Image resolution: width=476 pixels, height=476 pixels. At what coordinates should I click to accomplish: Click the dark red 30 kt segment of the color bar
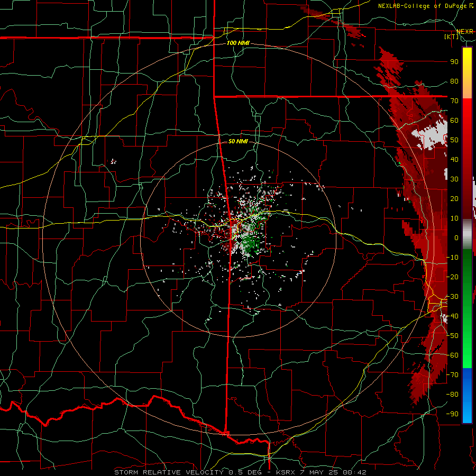467,179
